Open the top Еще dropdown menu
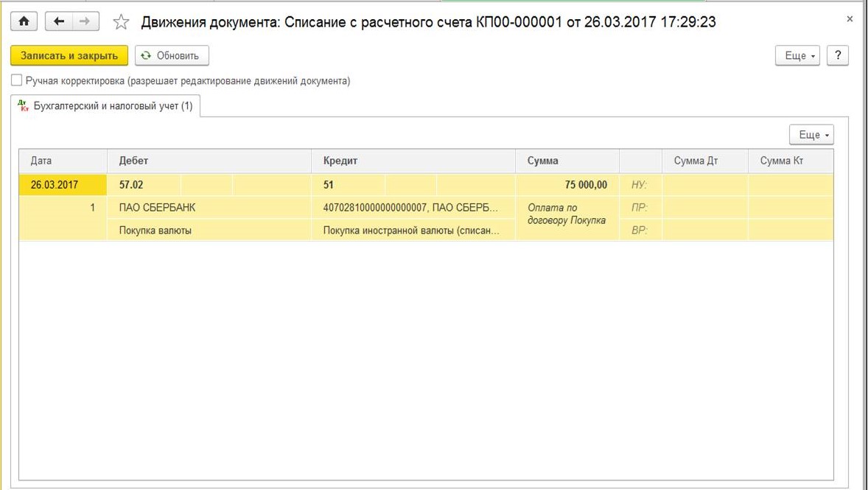Viewport: 868px width, 490px height. click(x=797, y=55)
